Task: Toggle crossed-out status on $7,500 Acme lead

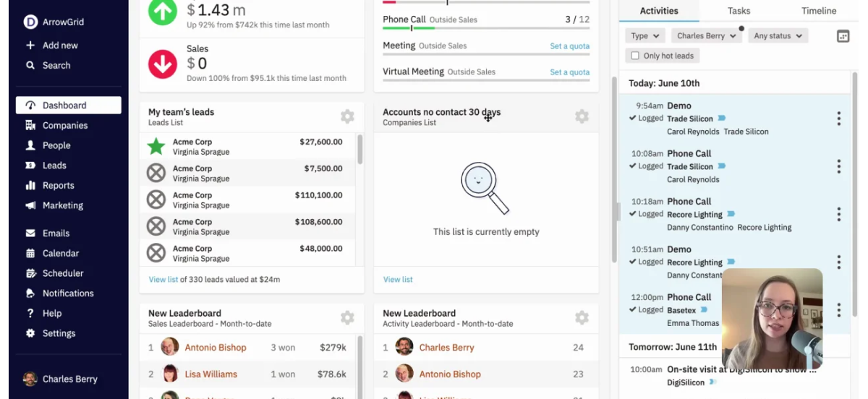Action: pyautogui.click(x=156, y=173)
